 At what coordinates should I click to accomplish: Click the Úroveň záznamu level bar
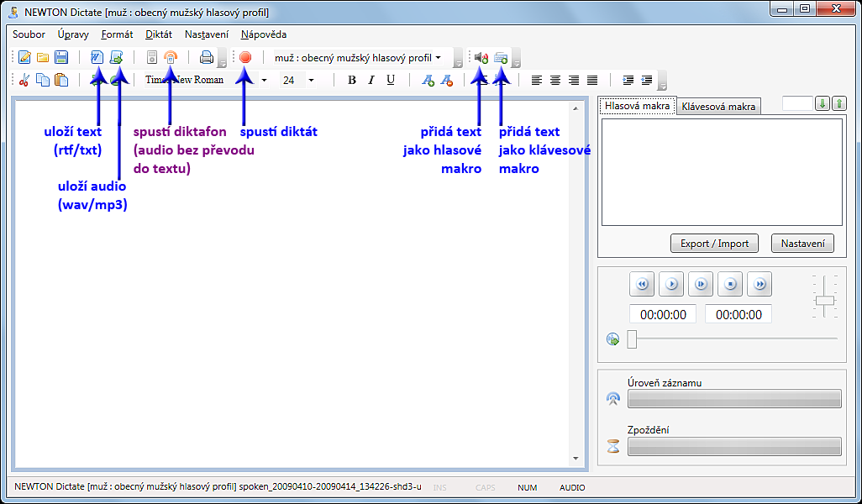coord(734,398)
